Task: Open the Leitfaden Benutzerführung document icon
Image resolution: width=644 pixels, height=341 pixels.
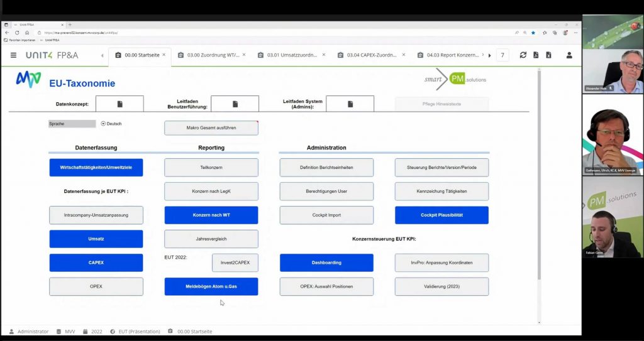Action: (235, 104)
